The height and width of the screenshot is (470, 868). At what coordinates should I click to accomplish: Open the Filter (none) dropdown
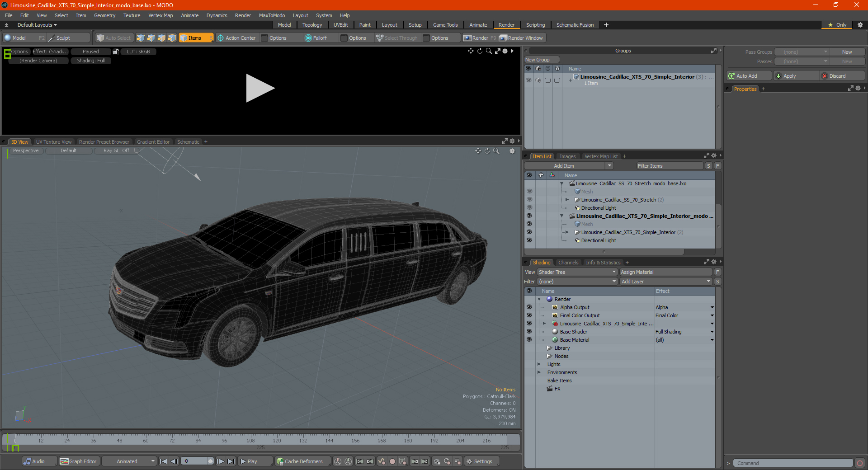[577, 282]
